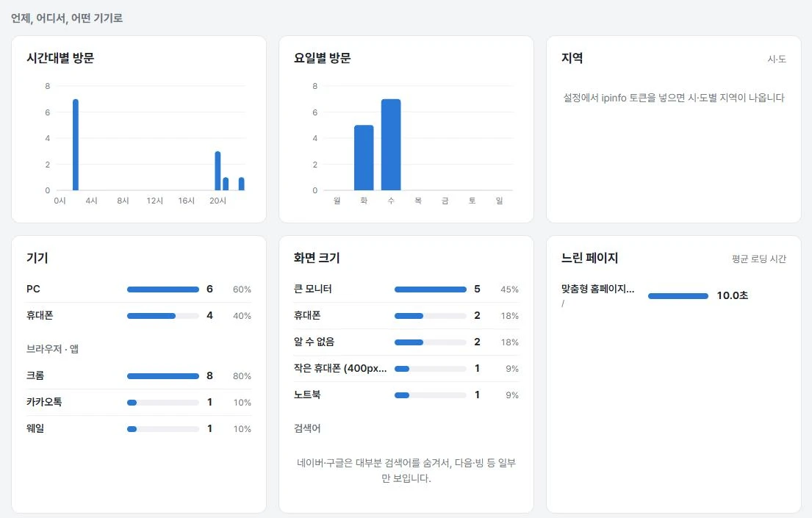Click the 시간대별 방문 heading
The width and height of the screenshot is (812, 518).
(x=60, y=58)
